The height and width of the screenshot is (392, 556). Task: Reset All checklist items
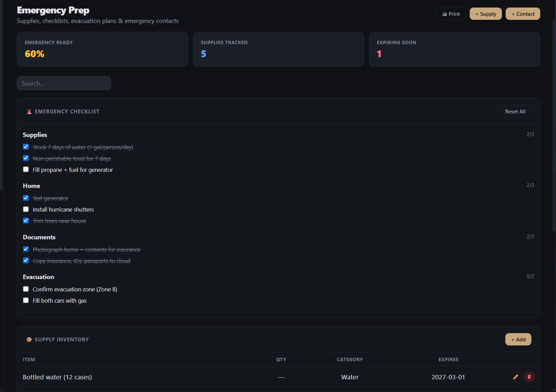pyautogui.click(x=515, y=111)
